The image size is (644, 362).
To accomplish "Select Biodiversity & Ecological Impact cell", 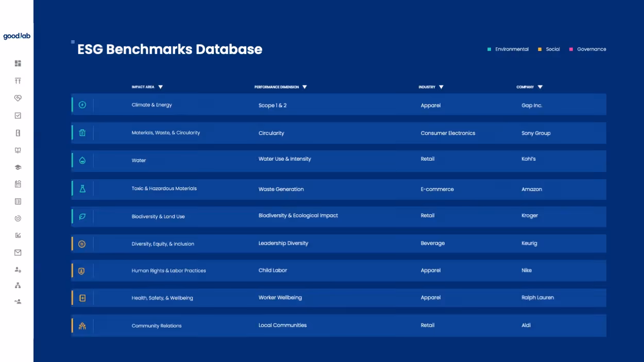I will [298, 216].
